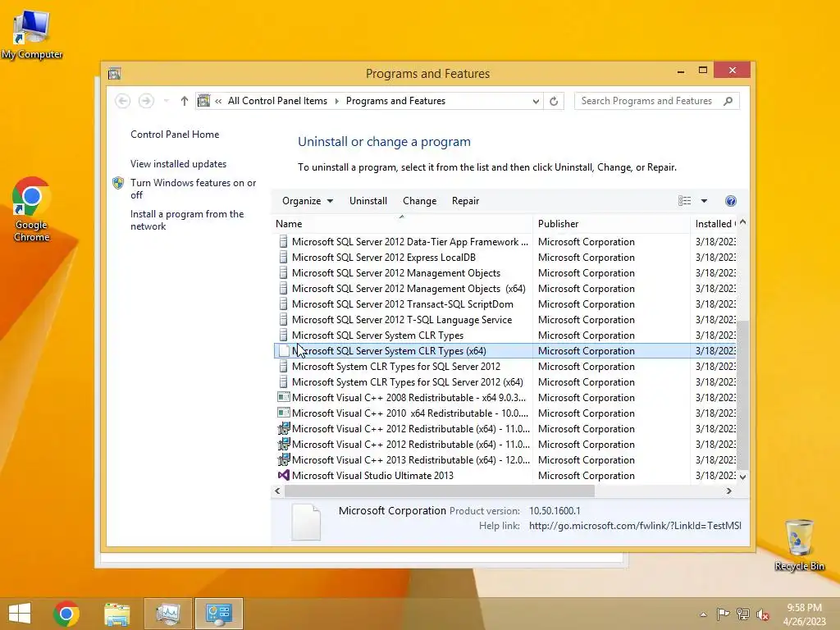This screenshot has height=630, width=840.
Task: Expand the All Control Panel Items breadcrumb arrow
Action: click(x=336, y=101)
